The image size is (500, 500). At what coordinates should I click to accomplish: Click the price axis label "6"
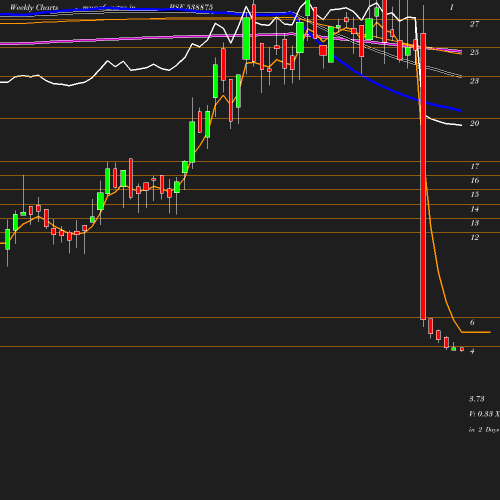click(472, 322)
